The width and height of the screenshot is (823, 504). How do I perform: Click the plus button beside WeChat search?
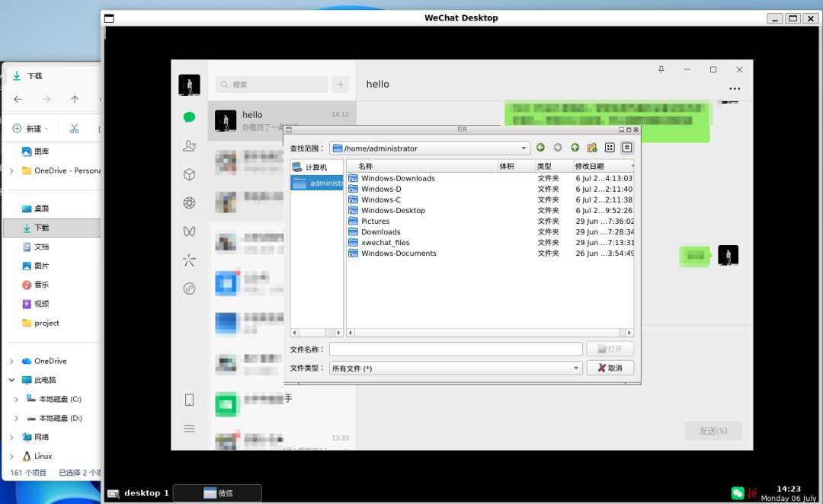(x=341, y=85)
